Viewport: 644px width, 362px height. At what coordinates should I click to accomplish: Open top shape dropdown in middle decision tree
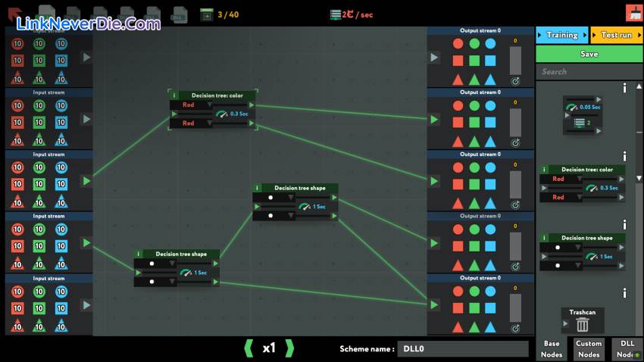[x=290, y=198]
